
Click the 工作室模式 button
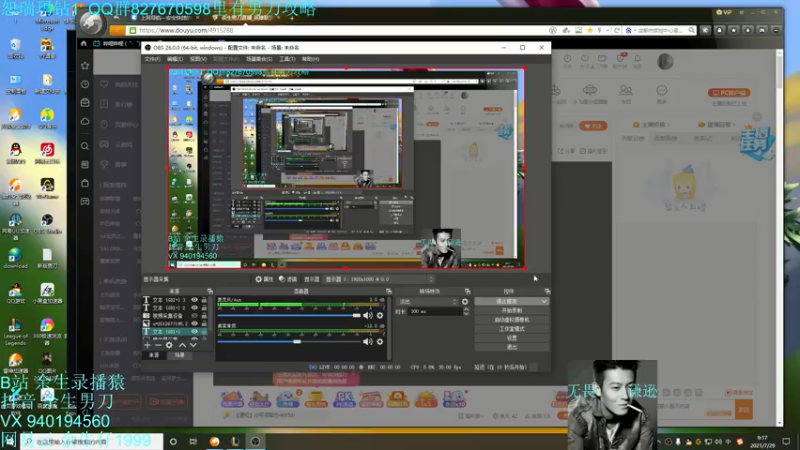point(512,329)
